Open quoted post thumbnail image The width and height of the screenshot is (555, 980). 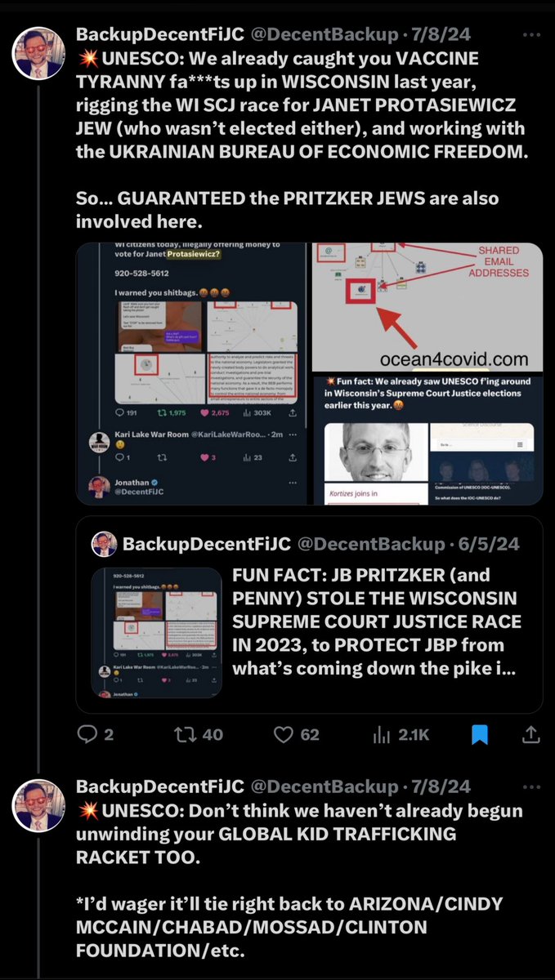[156, 633]
